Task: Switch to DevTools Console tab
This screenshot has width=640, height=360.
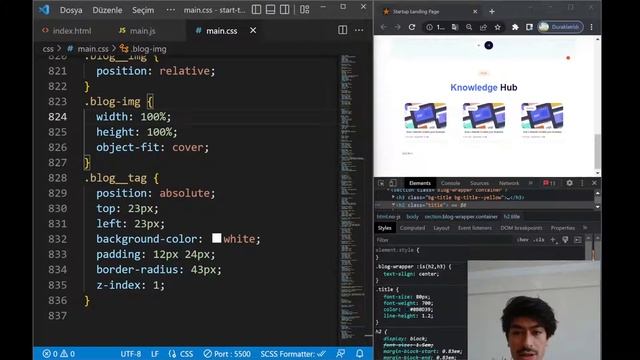Action: [x=450, y=183]
